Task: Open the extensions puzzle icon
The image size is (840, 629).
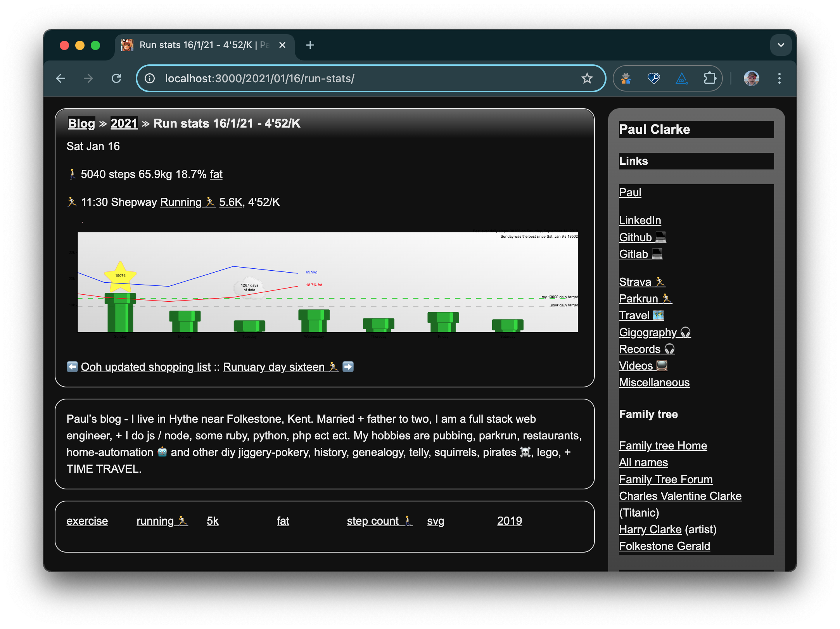Action: point(709,78)
